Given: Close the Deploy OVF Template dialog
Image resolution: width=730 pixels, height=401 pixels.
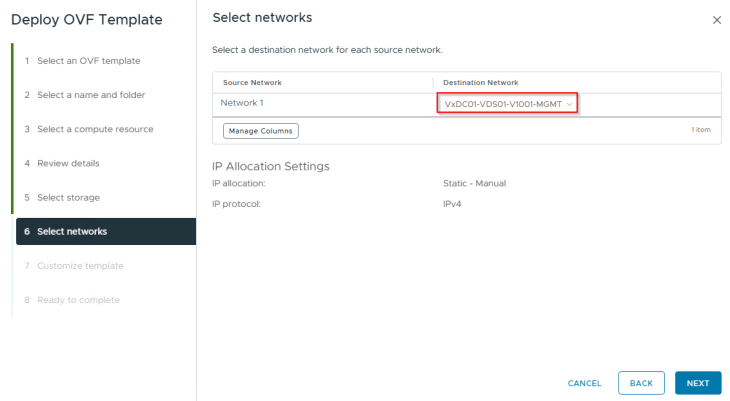Looking at the screenshot, I should [716, 20].
